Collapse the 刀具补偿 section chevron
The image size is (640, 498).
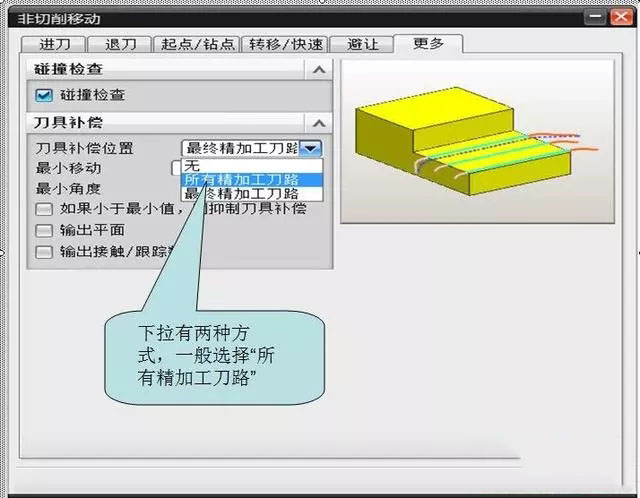coord(318,122)
